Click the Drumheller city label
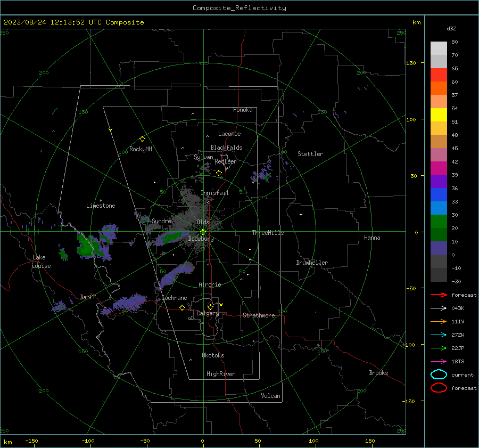Image resolution: width=479 pixels, height=448 pixels. (x=312, y=263)
